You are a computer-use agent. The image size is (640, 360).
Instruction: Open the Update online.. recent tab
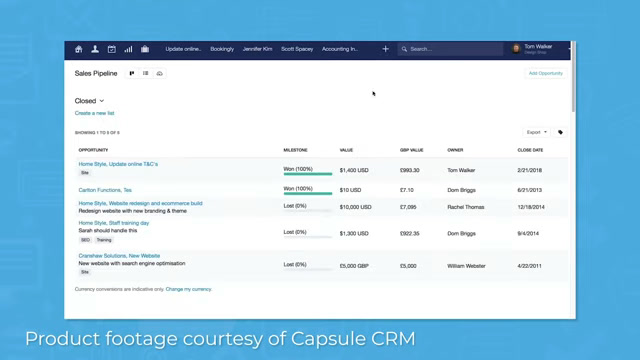pyautogui.click(x=183, y=49)
